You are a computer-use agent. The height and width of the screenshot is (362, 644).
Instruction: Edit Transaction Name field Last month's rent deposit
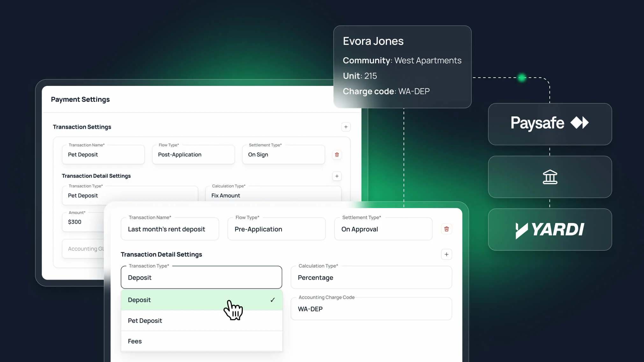[x=170, y=229]
